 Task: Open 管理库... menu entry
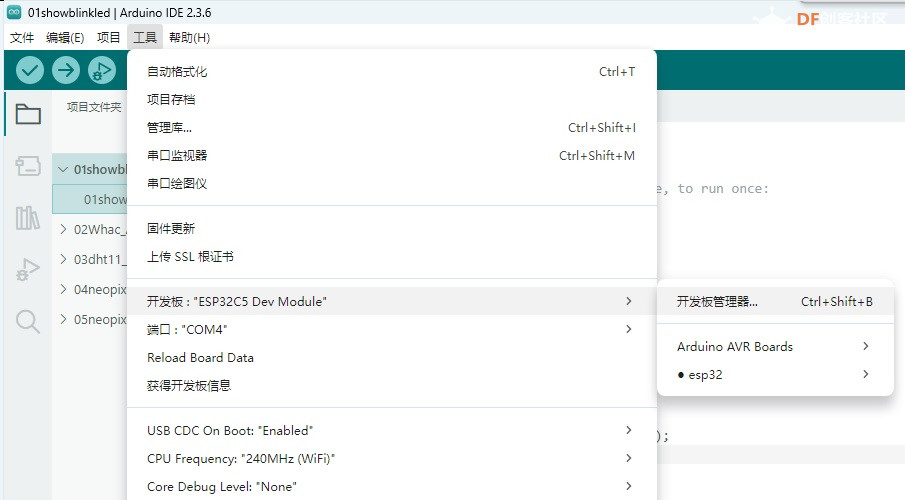pos(392,128)
